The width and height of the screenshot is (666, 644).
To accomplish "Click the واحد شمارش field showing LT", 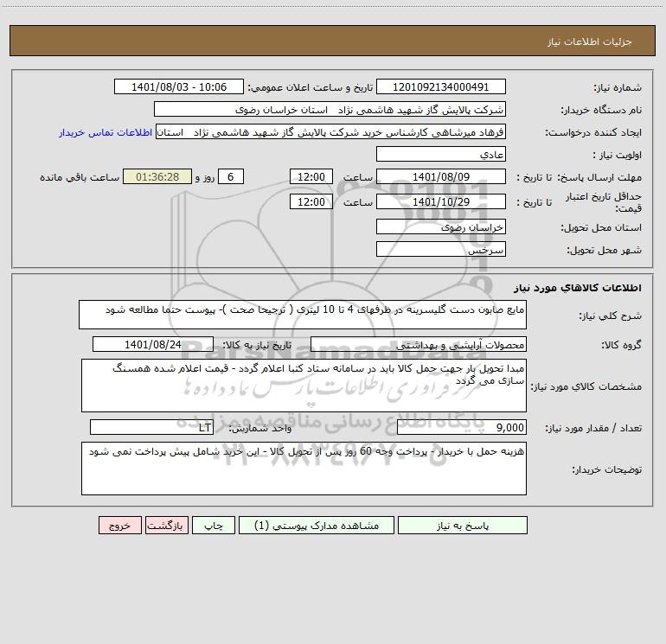I will [x=151, y=427].
